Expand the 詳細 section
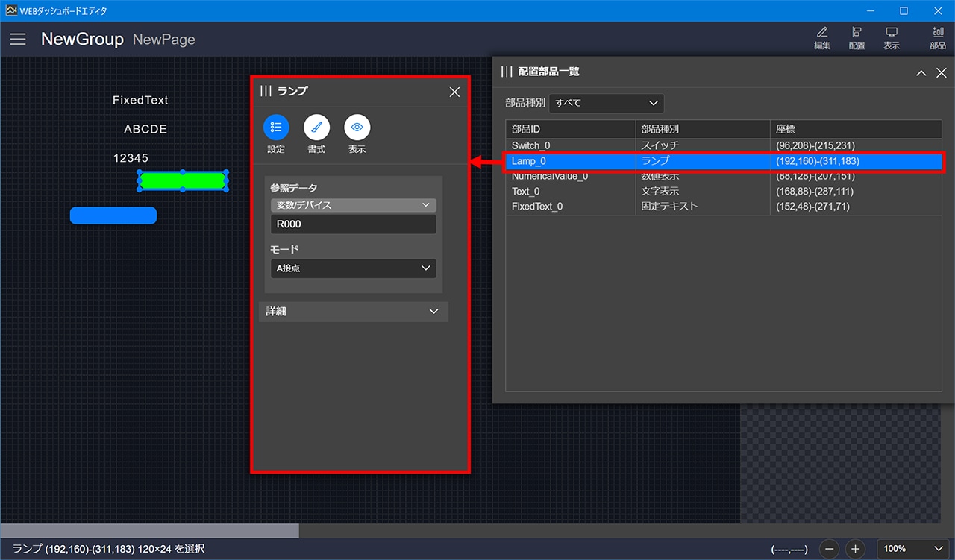 (x=353, y=312)
